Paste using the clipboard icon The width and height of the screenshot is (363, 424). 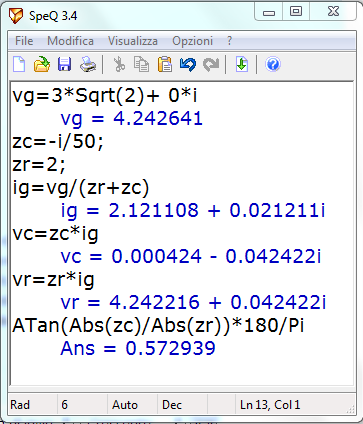click(x=165, y=64)
